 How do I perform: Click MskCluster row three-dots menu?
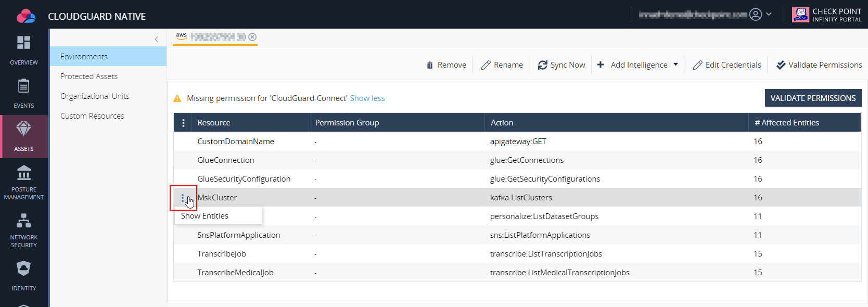click(183, 198)
